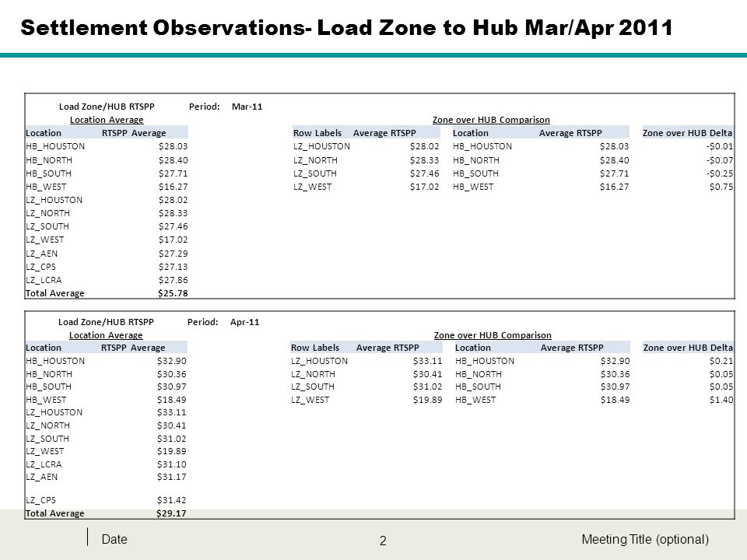Select 'LZ_AEN' label in Mar-11 location list

click(41, 254)
